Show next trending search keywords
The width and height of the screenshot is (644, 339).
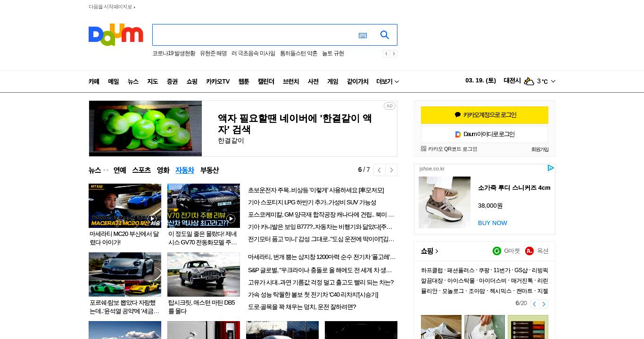pyautogui.click(x=394, y=54)
